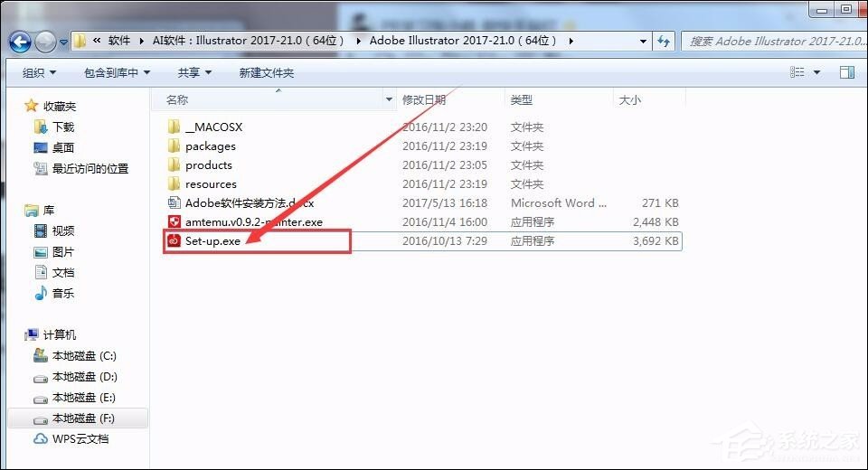Sort by the 修改日期 column header
Screen dimensions: 868x470
point(423,99)
